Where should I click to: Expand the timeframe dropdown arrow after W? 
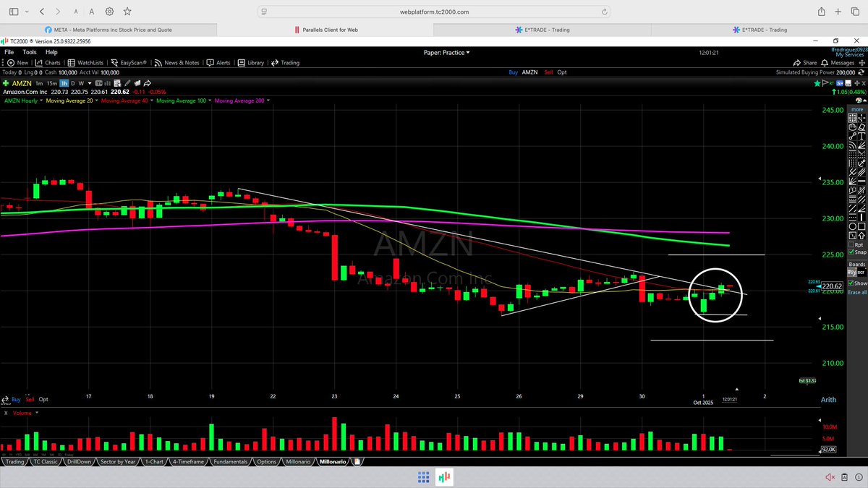click(90, 83)
